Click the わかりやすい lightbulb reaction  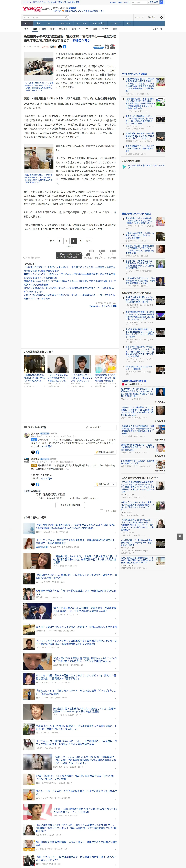100,255
